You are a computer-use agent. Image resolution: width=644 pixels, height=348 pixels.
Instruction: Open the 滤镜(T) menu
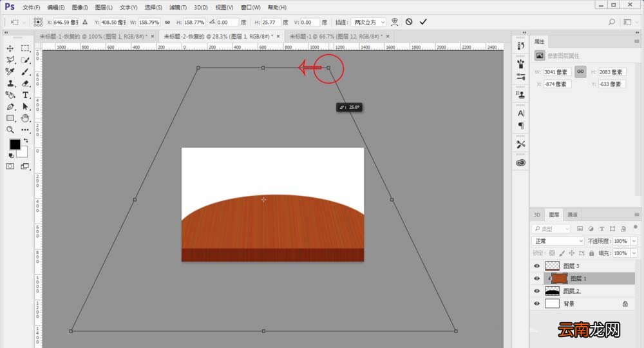(x=178, y=7)
